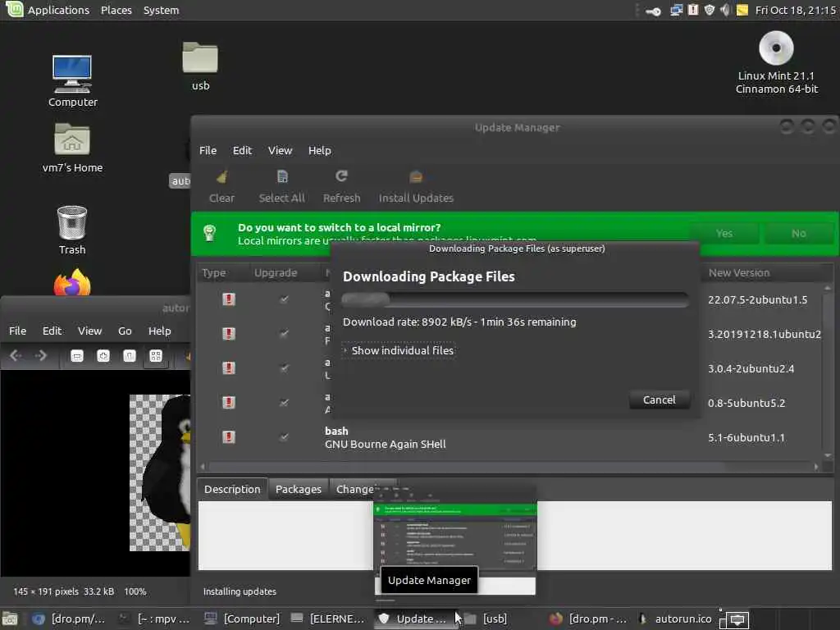Switch to autorun.ico taskbar window
Screen dimensions: 840x630
pyautogui.click(x=676, y=619)
